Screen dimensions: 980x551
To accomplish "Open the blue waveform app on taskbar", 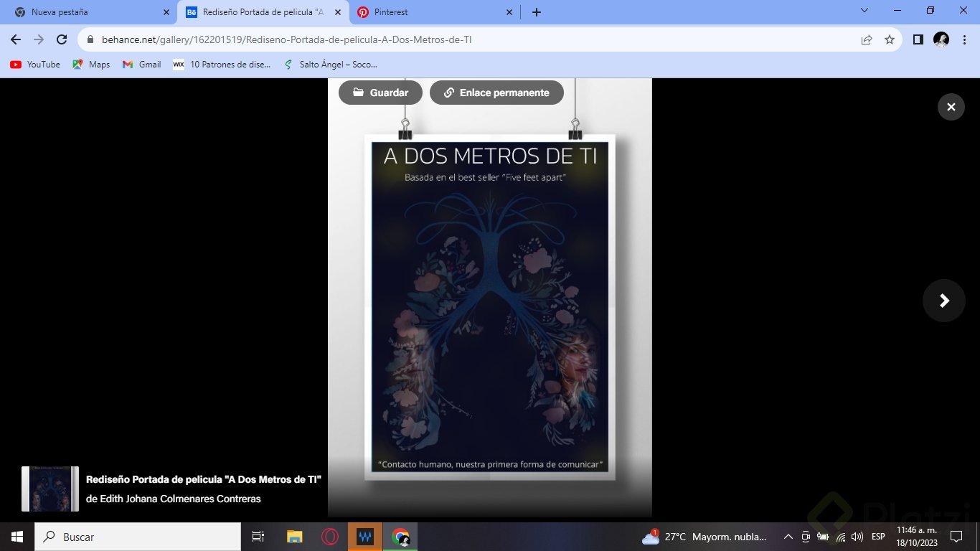I will point(365,537).
